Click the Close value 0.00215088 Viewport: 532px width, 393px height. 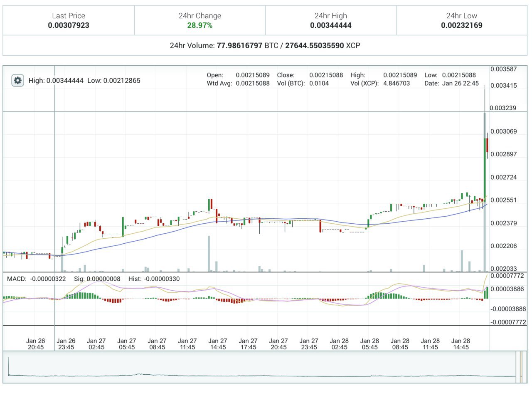(326, 75)
